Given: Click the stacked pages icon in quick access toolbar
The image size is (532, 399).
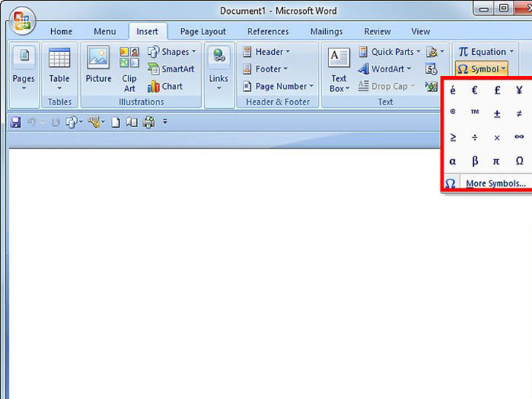Looking at the screenshot, I should pos(72,122).
